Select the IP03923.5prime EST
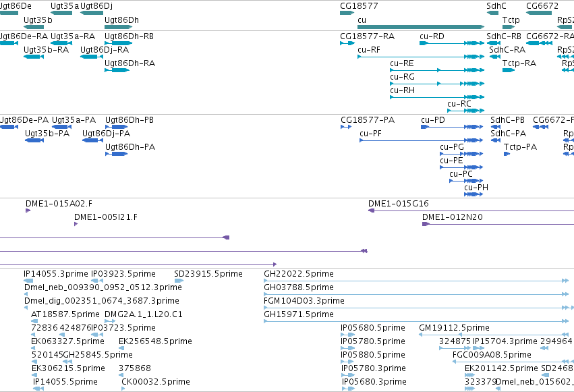Screen dimensions: 574x392 pos(97,281)
